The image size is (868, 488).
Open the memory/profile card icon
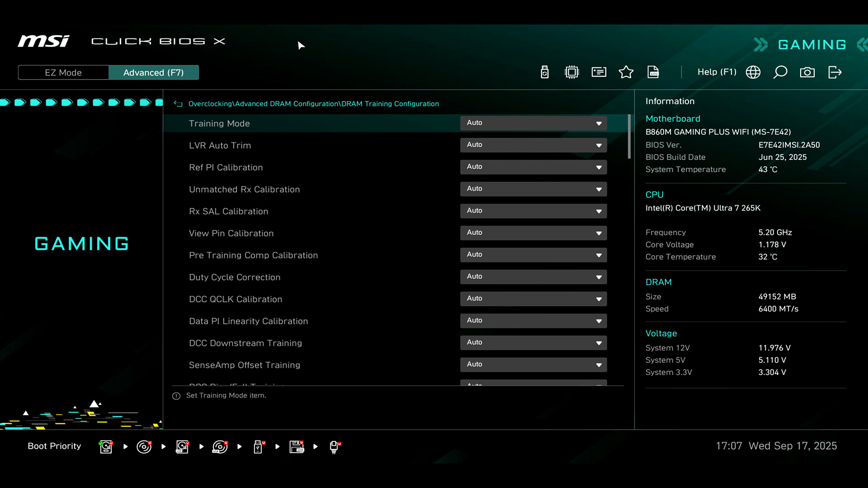[x=599, y=72]
